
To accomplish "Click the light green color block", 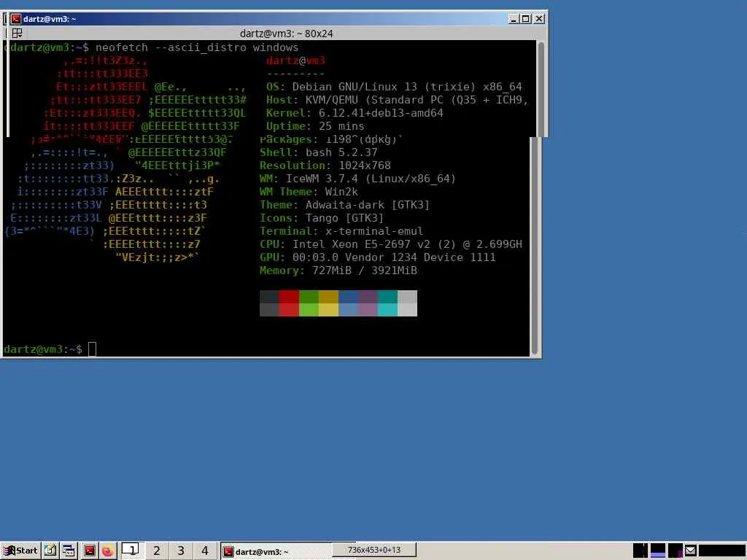I will [309, 309].
